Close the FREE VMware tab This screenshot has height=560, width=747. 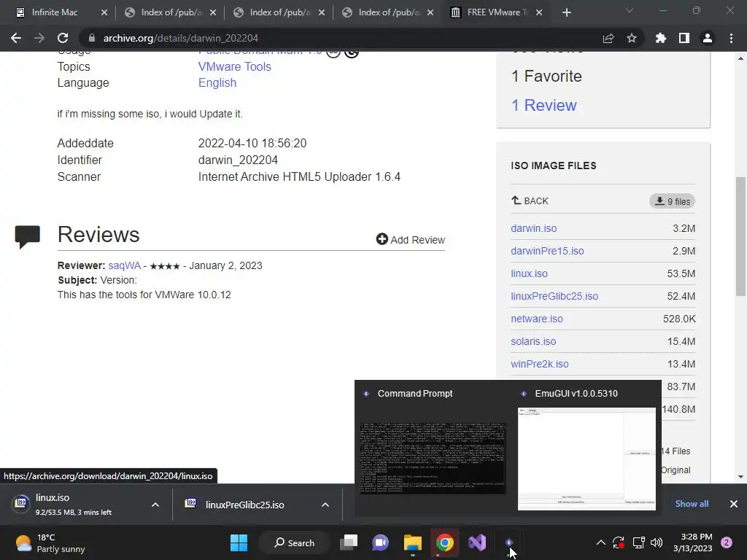(539, 12)
